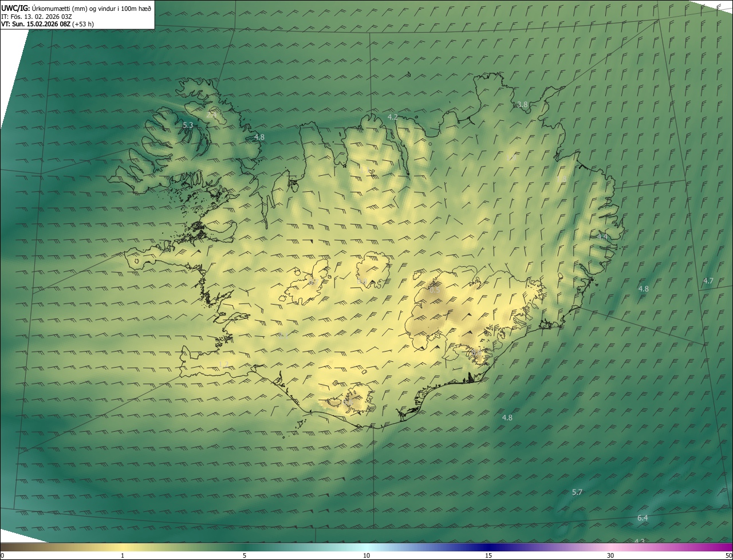Image resolution: width=733 pixels, height=560 pixels.
Task: Select the 3.8 value in the northeast
Action: click(522, 105)
